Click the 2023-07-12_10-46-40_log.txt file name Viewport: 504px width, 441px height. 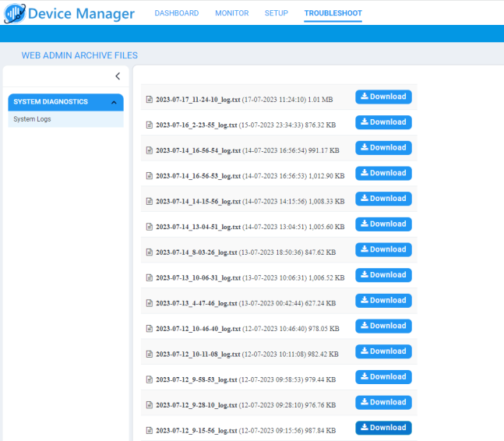[198, 329]
